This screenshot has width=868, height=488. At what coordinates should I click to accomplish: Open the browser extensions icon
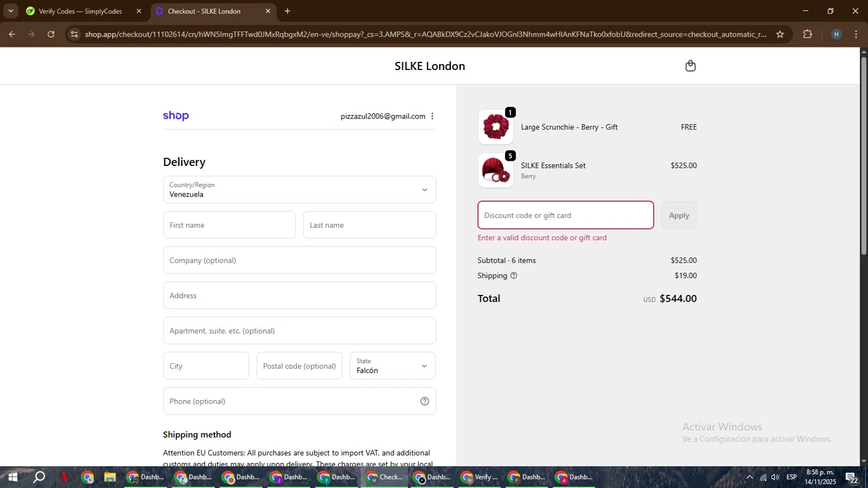pyautogui.click(x=808, y=34)
